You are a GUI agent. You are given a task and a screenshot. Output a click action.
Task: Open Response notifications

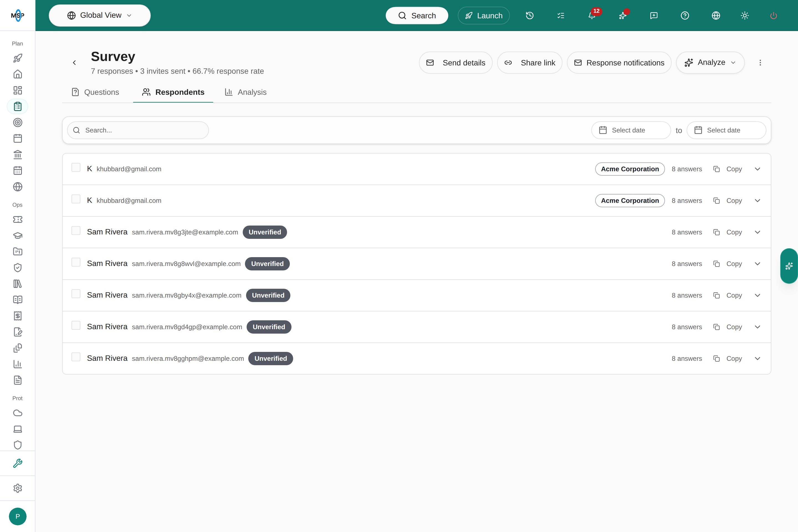click(x=619, y=63)
